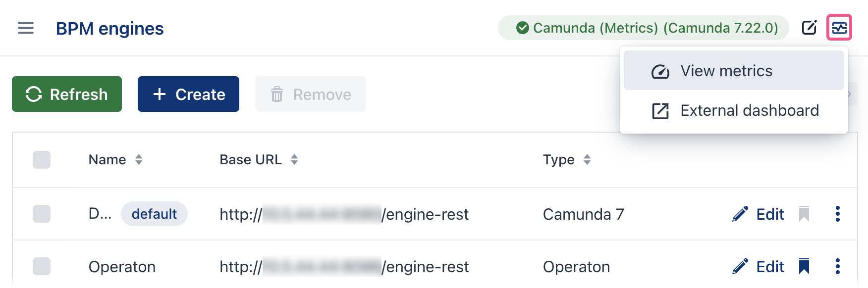Open the three-dot menu on the Operaton row
Screen dimensions: 868x288
point(838,266)
